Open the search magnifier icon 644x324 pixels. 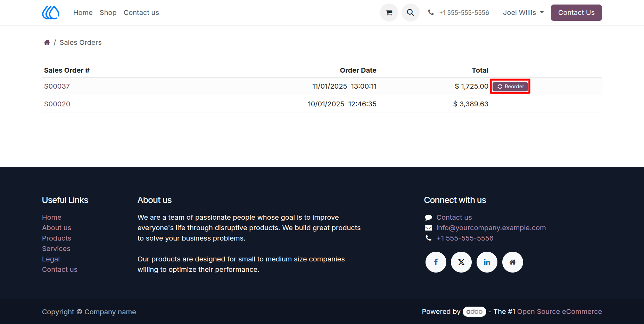click(x=411, y=13)
